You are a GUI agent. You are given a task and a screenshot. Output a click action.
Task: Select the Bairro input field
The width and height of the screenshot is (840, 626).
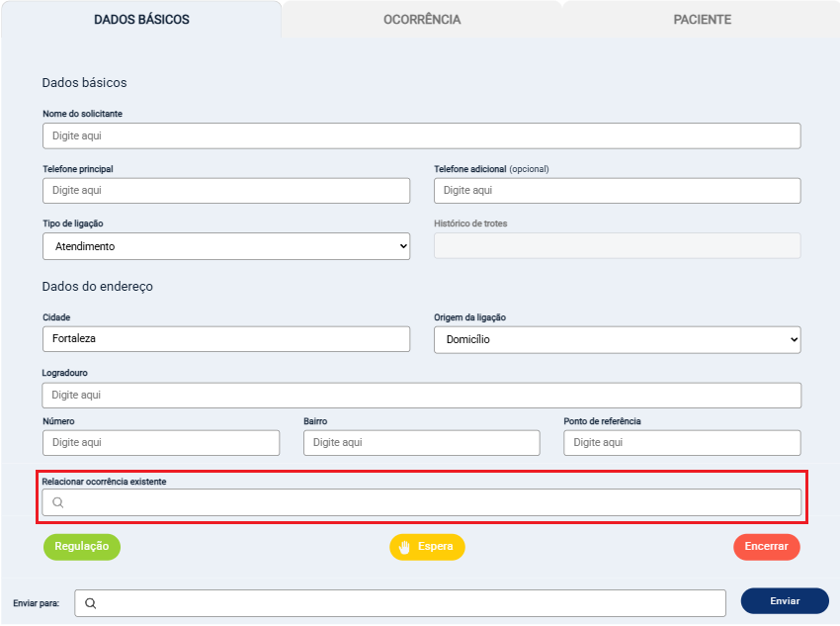pos(421,442)
